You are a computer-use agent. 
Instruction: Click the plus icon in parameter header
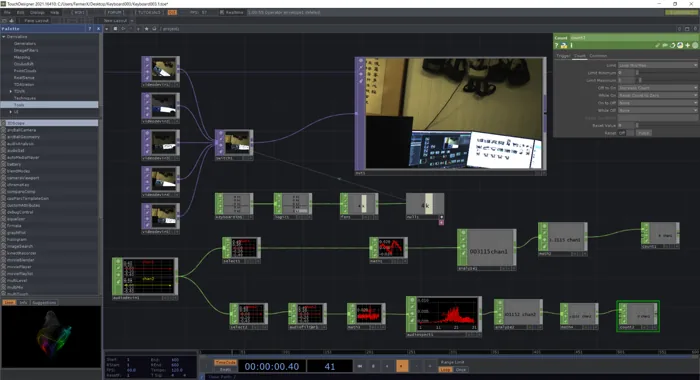tap(688, 46)
